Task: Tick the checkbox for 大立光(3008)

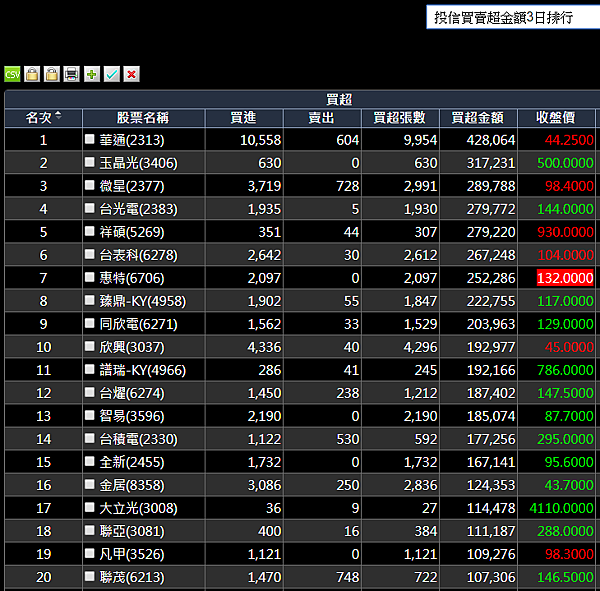Action: pos(90,507)
